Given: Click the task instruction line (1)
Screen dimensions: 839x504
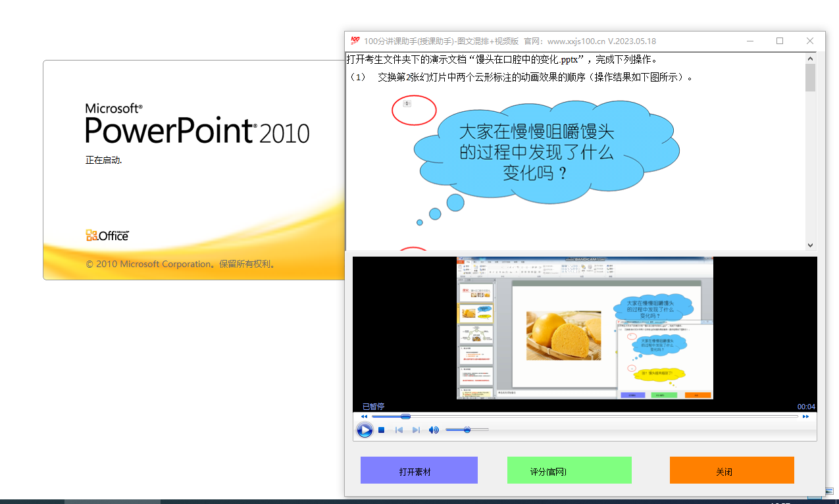Looking at the screenshot, I should tap(521, 77).
